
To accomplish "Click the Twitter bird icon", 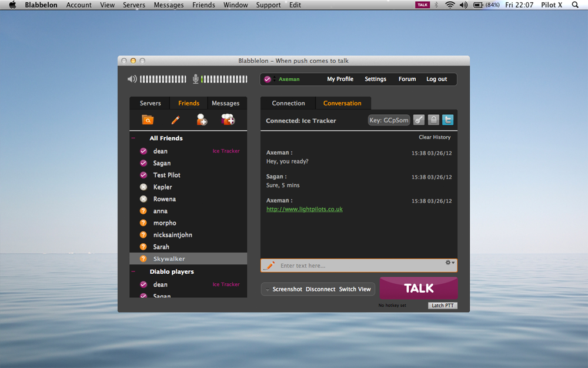I will tap(448, 120).
